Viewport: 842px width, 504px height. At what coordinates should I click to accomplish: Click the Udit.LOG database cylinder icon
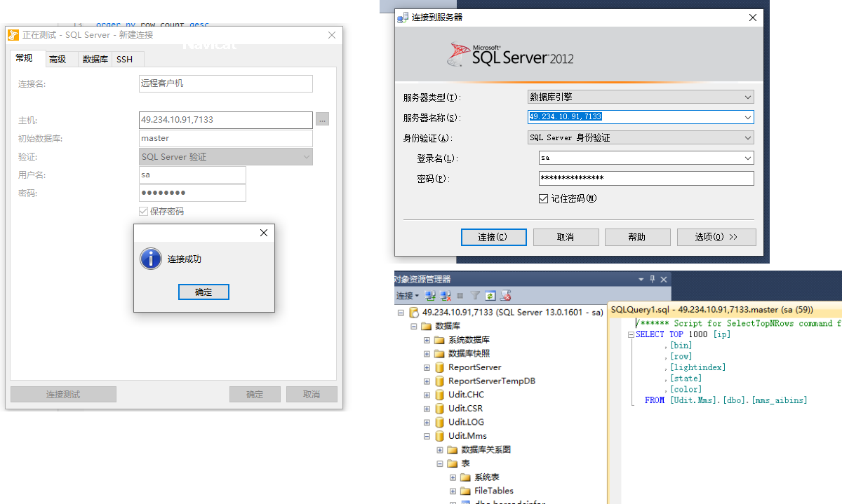[x=439, y=422]
